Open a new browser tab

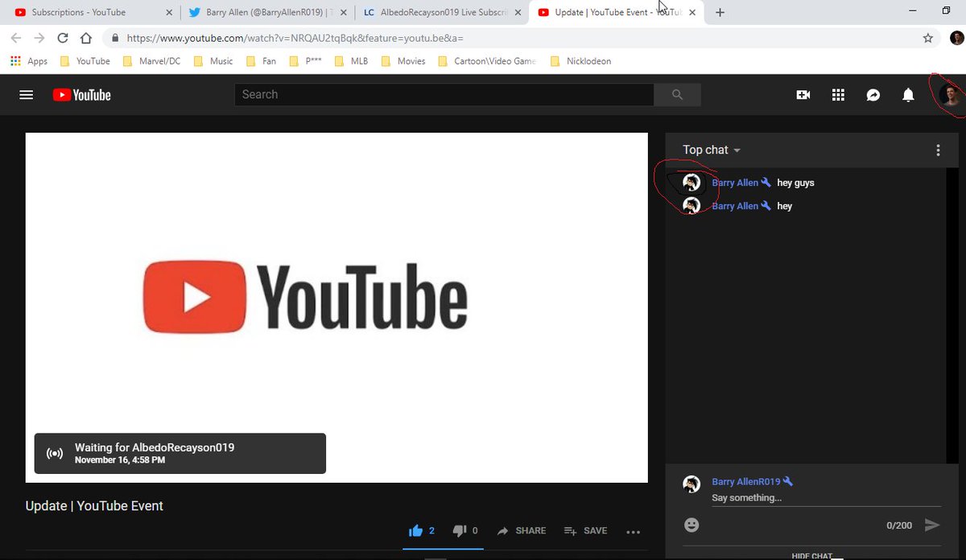(720, 13)
